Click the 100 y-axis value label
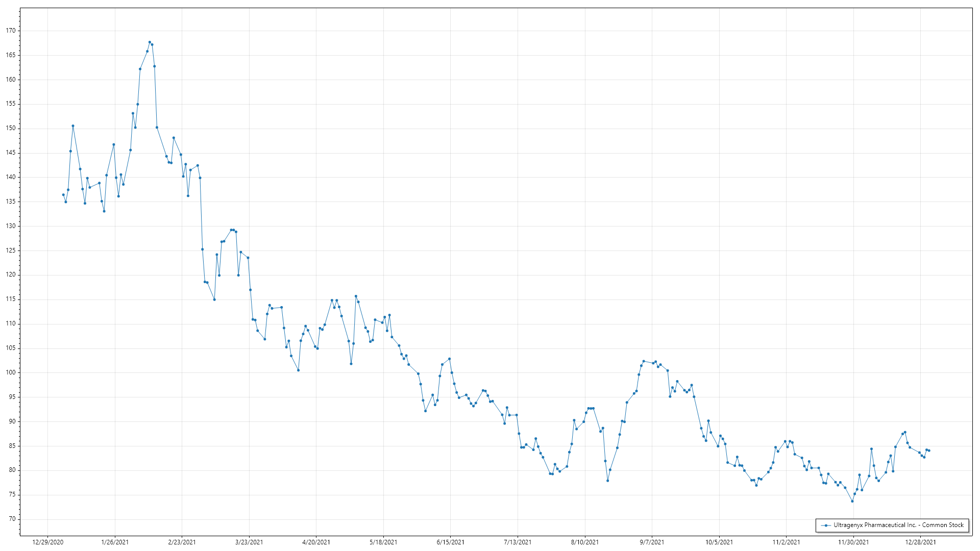The width and height of the screenshot is (980, 551). pos(11,373)
